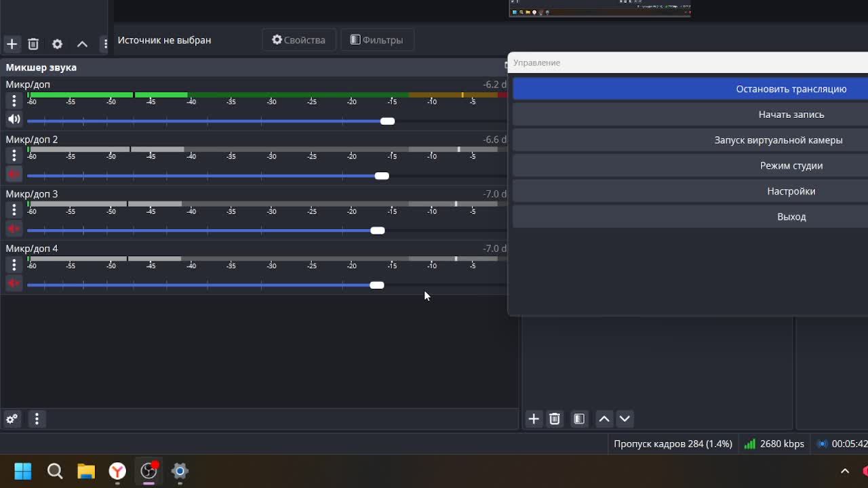Image resolution: width=868 pixels, height=488 pixels.
Task: Click the plus icon below the Управление panel
Action: point(534,419)
